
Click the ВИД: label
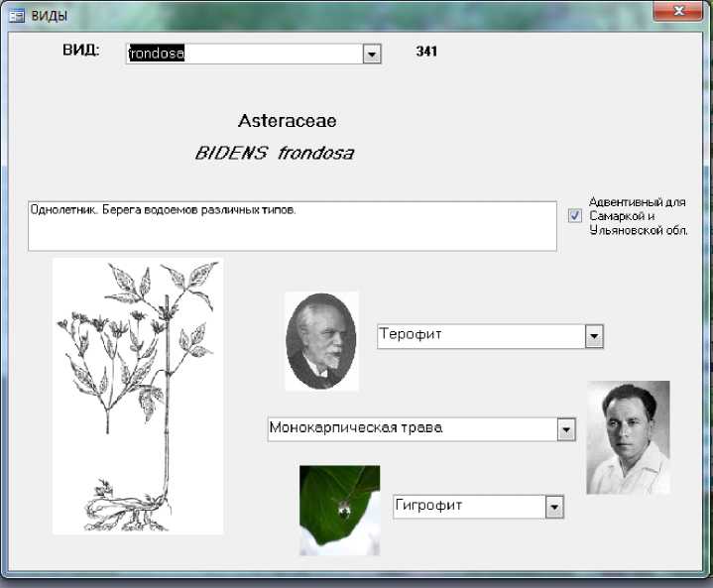click(x=81, y=50)
